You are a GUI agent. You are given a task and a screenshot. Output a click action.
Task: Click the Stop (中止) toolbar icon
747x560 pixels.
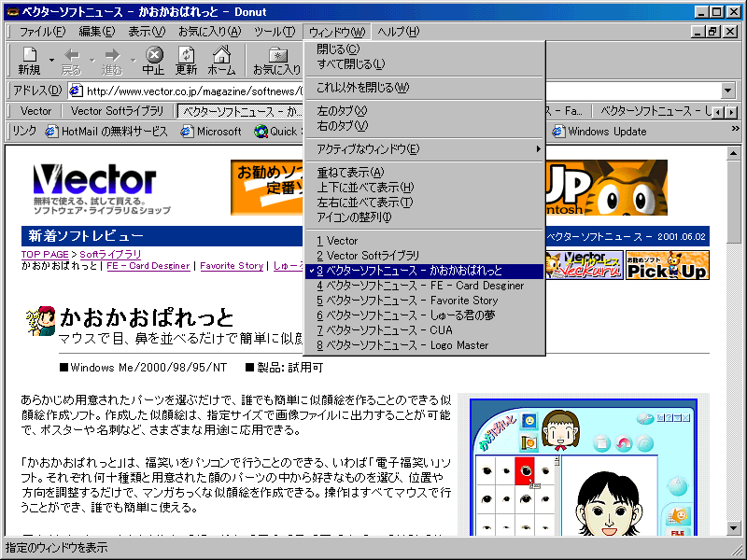point(153,55)
